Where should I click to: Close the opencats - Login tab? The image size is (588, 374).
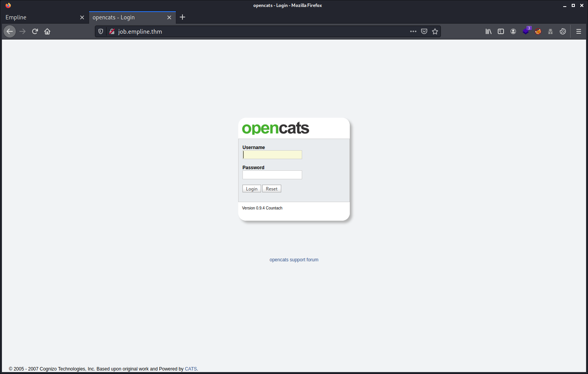pyautogui.click(x=169, y=17)
